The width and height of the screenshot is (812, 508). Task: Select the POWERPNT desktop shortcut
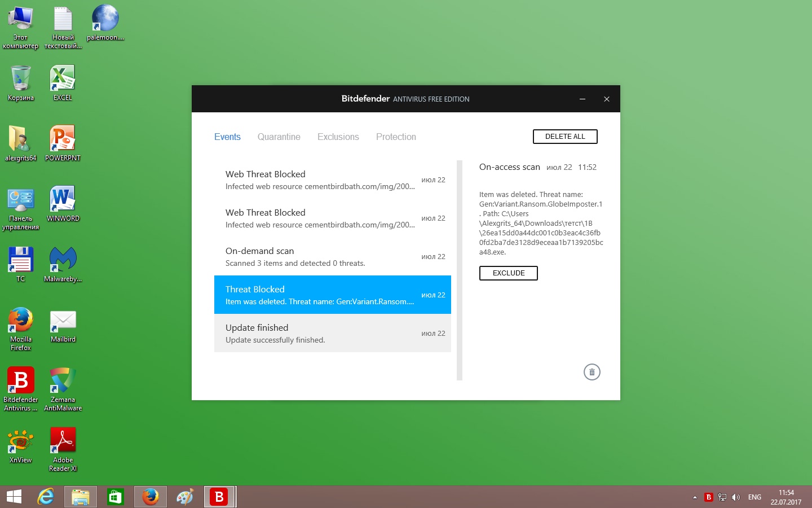[x=63, y=143]
